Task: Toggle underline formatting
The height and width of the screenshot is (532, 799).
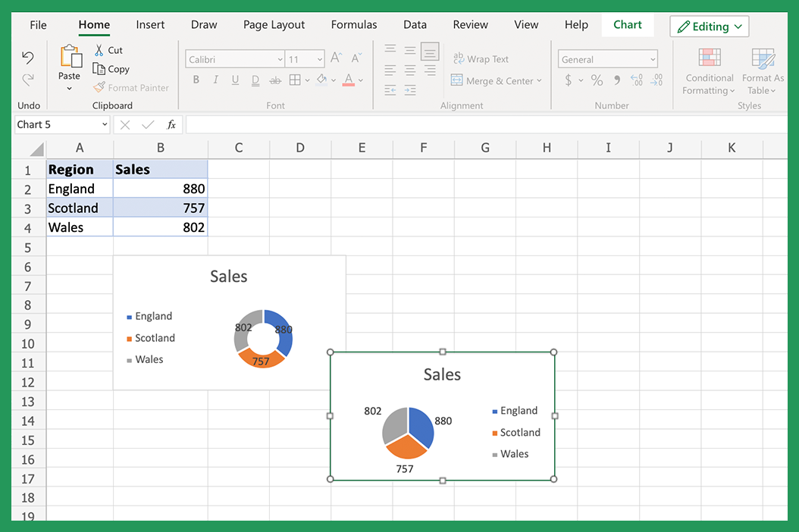Action: 235,80
